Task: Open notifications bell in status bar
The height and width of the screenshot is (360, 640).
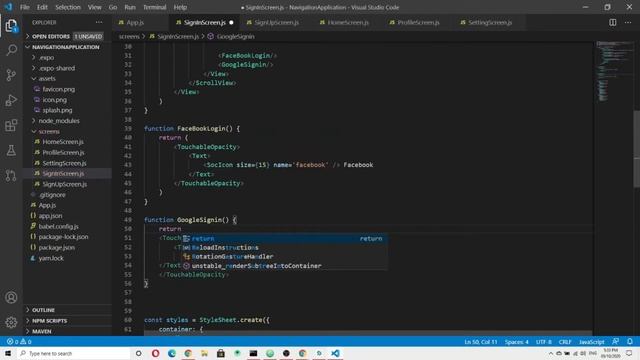Action: coord(630,342)
